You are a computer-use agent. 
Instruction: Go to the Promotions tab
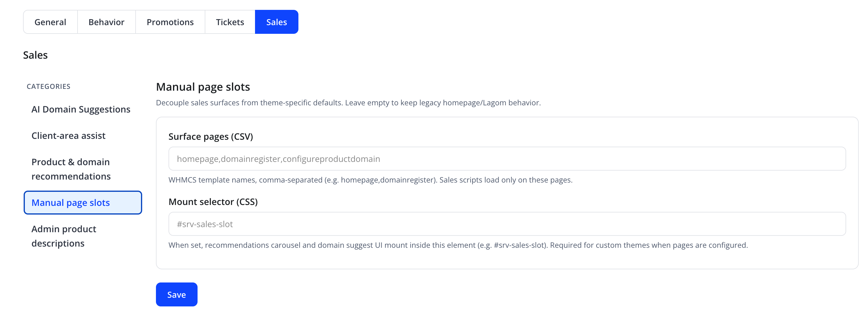pyautogui.click(x=170, y=22)
